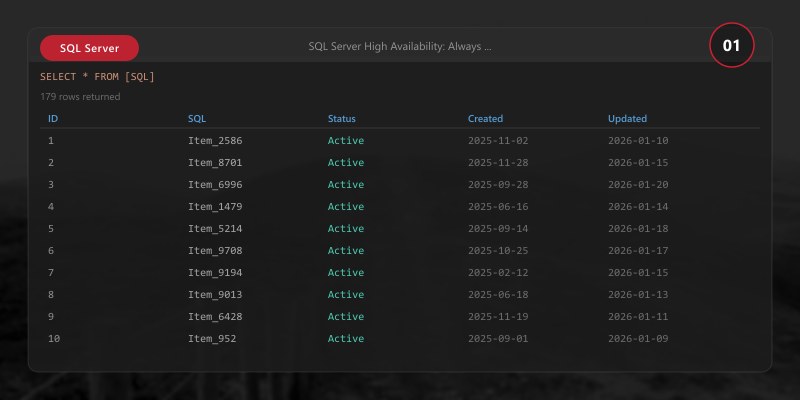The height and width of the screenshot is (400, 800).
Task: Click the Created column header
Action: [x=485, y=118]
